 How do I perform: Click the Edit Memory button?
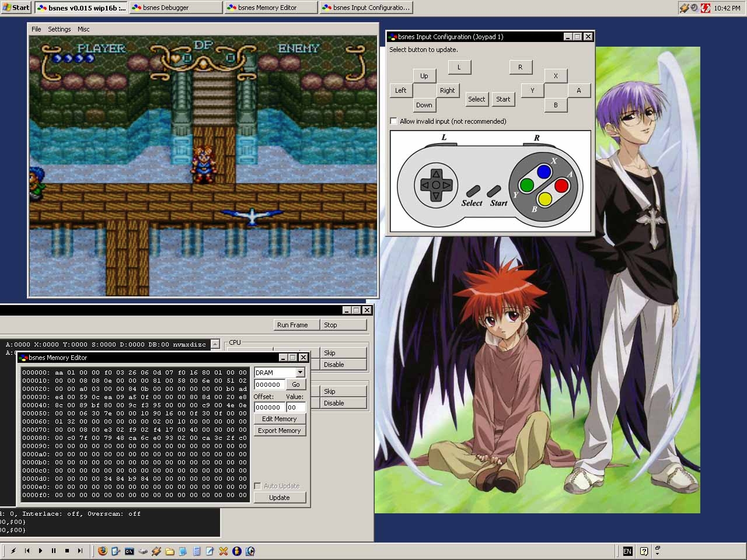coord(280,419)
